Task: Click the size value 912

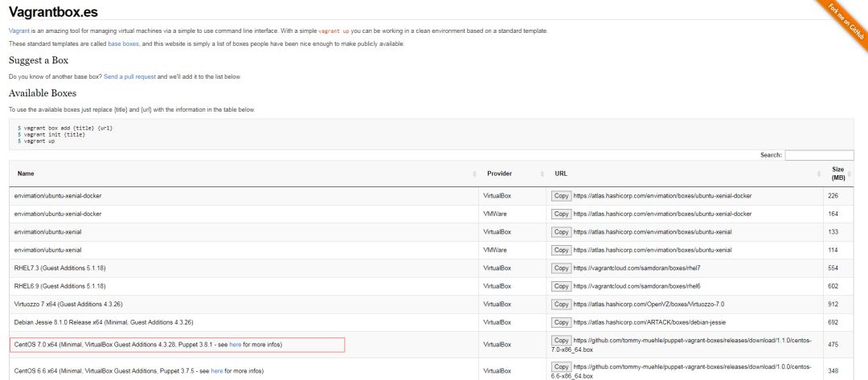Action: [833, 304]
